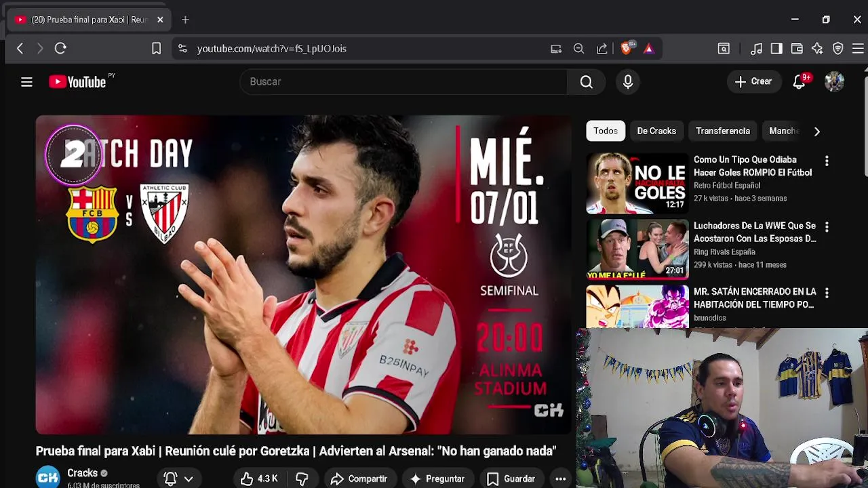The image size is (868, 488).
Task: Open the WWE 27:01 thumbnail video
Action: point(637,249)
